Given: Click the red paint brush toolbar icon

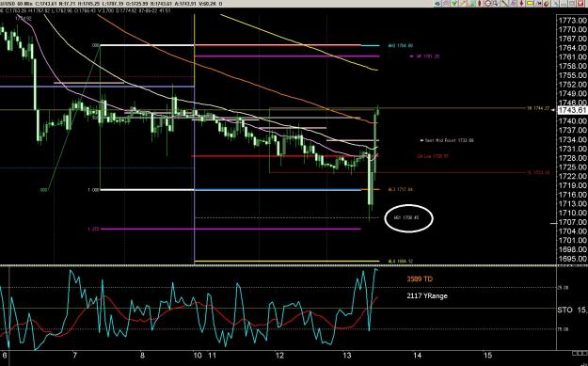Looking at the screenshot, I should tap(547, 4).
